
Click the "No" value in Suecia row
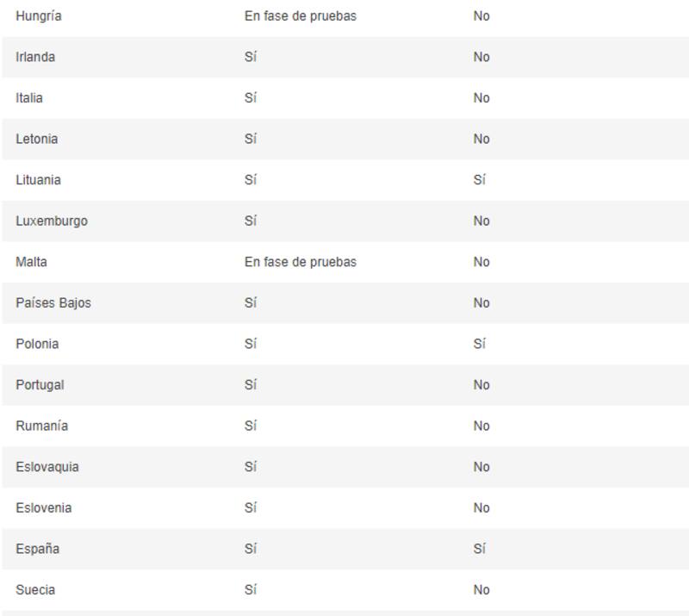coord(481,590)
